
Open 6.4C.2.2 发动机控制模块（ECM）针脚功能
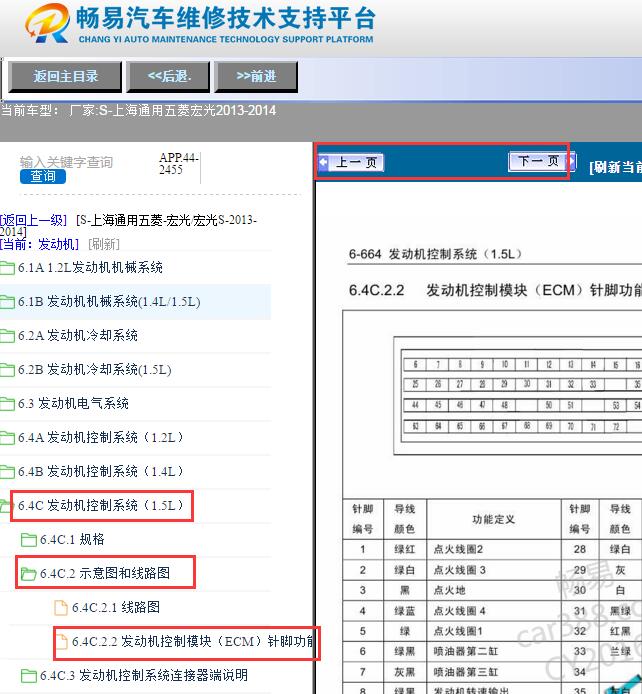tap(193, 641)
